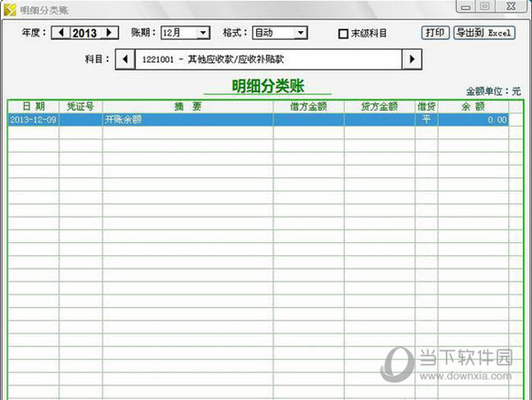Open the 格式 format dropdown
Viewport: 532px width, 400px height.
click(301, 33)
